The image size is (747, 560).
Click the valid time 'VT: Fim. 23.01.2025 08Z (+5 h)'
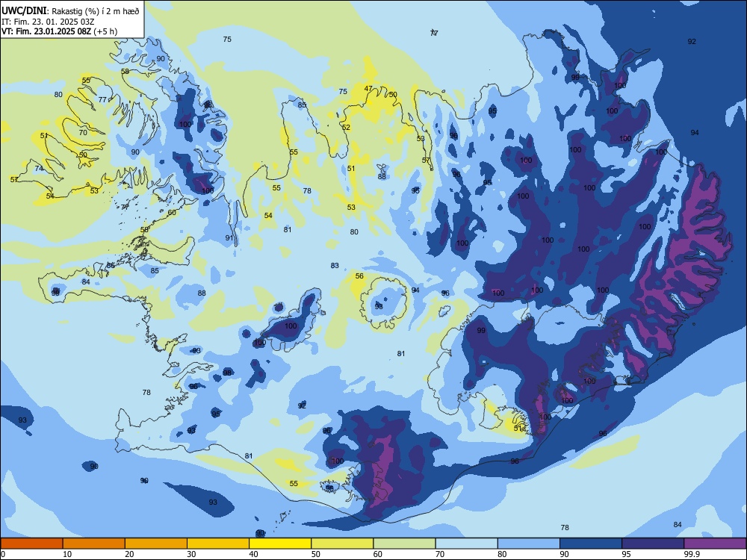[60, 31]
